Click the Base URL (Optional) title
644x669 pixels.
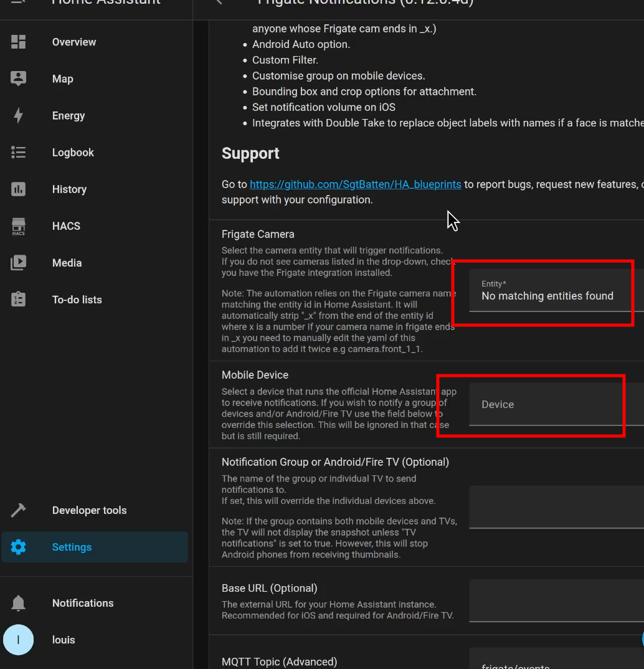pyautogui.click(x=270, y=589)
